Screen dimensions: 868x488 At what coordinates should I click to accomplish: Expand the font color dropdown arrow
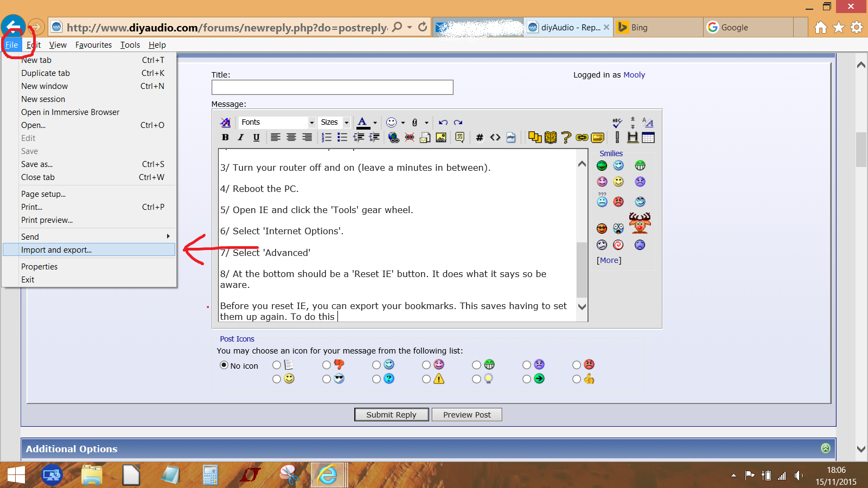(375, 123)
